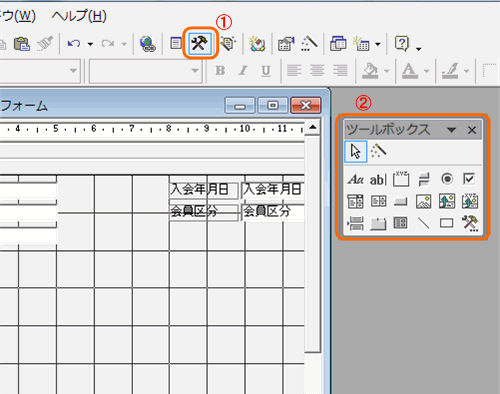Select the Option Group tool in the toolbox
500x394 pixels.
(401, 179)
